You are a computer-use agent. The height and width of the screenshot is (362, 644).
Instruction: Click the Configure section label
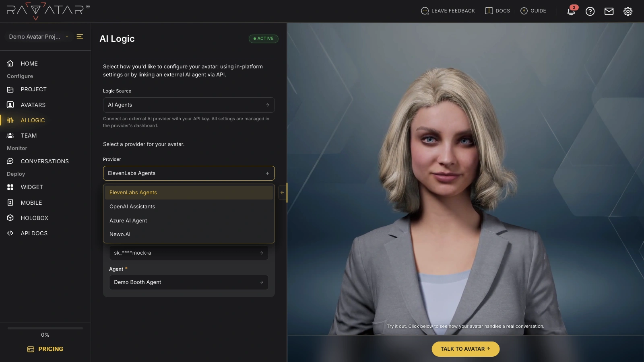click(20, 76)
